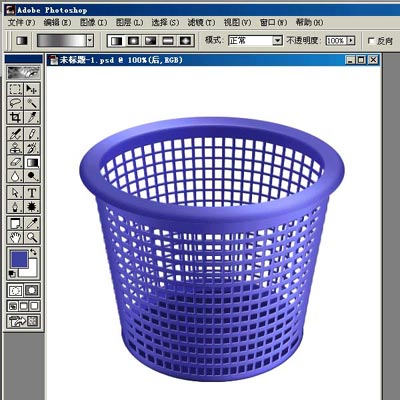
Task: Select the Eraser tool
Action: click(15, 162)
